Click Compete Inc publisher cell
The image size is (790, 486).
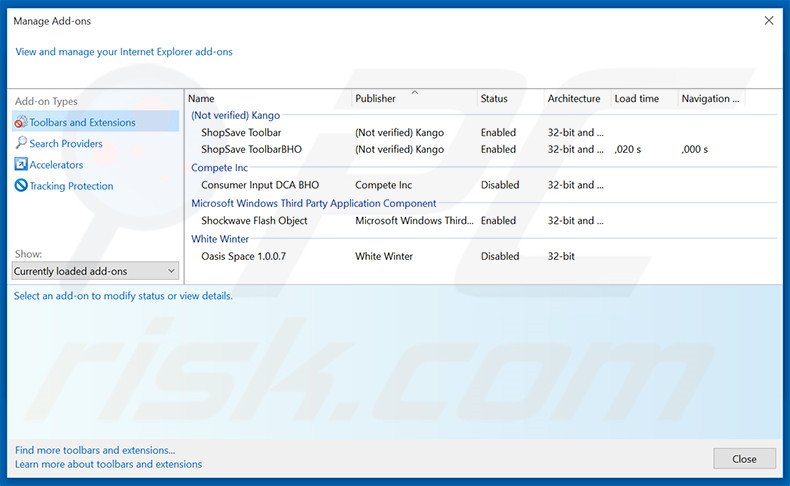tap(383, 185)
